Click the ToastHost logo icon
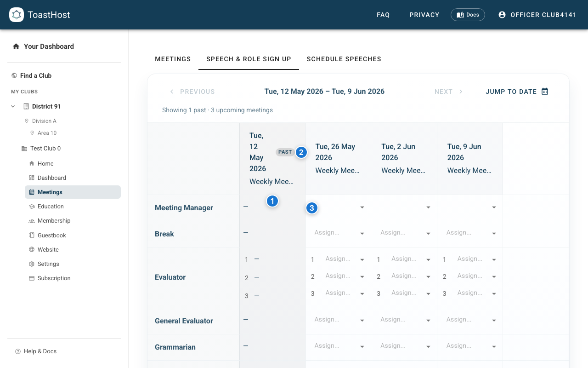The image size is (588, 368). [17, 15]
